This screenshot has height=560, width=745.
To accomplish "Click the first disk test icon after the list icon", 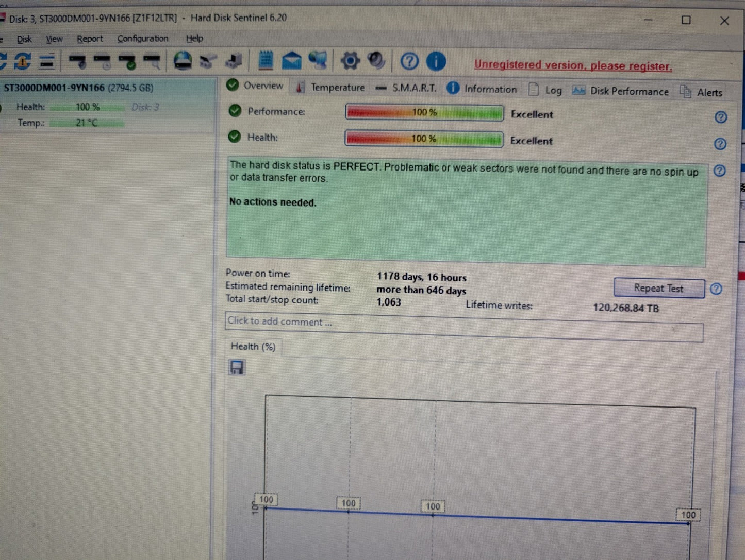I will tap(78, 61).
